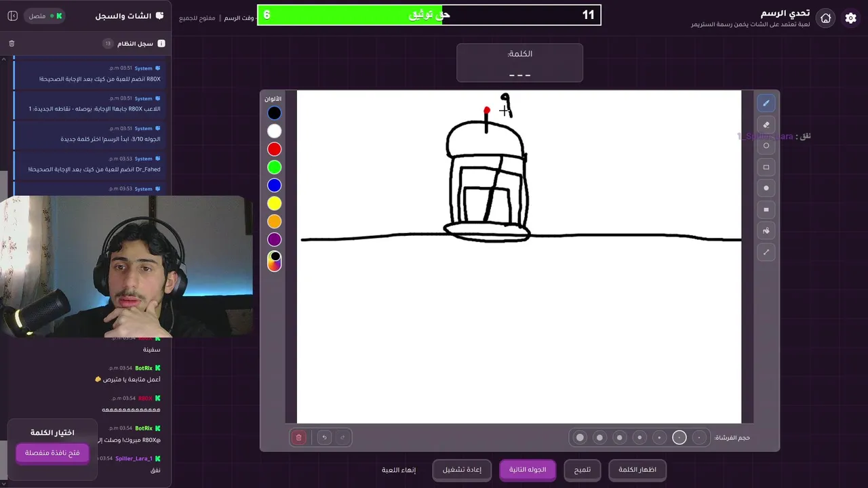Select the filled circle shape tool

pyautogui.click(x=766, y=188)
